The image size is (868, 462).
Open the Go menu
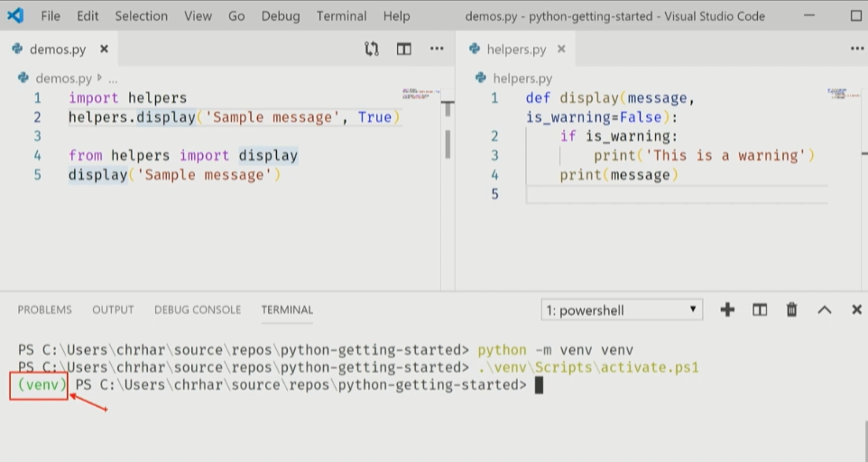[x=236, y=16]
